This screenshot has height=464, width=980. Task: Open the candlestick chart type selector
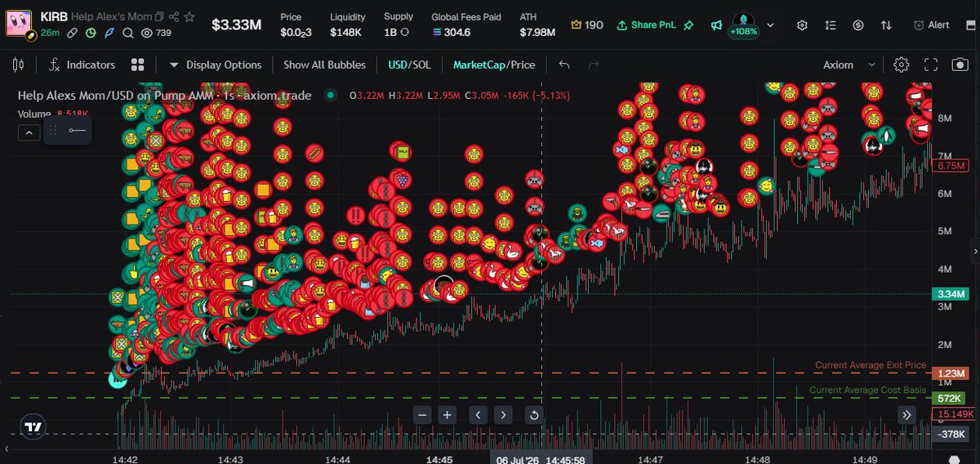(19, 65)
